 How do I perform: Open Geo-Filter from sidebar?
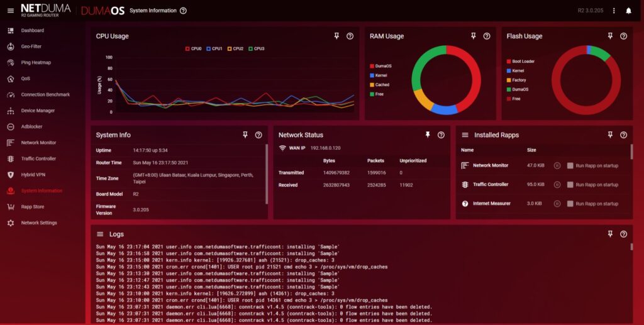(31, 47)
